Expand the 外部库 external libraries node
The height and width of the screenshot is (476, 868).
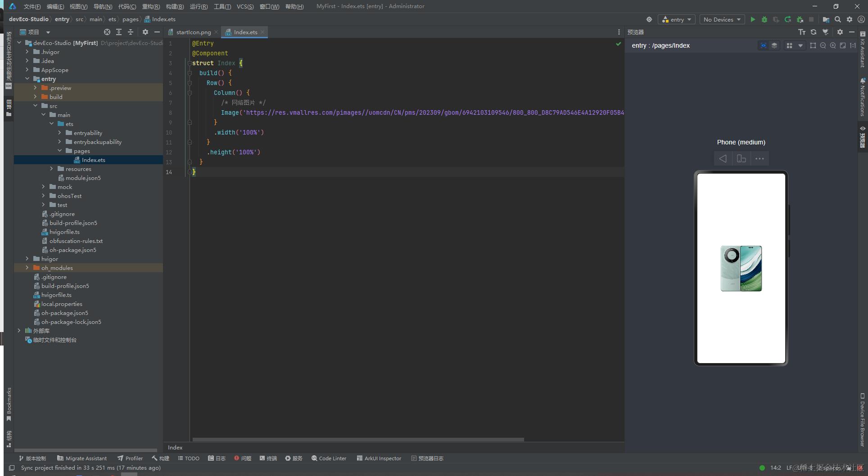coord(19,331)
